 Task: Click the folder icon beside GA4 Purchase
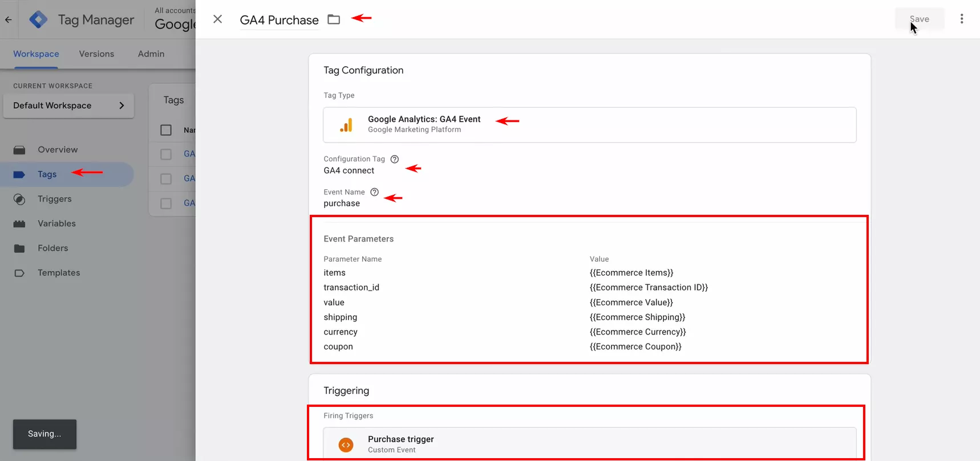334,19
